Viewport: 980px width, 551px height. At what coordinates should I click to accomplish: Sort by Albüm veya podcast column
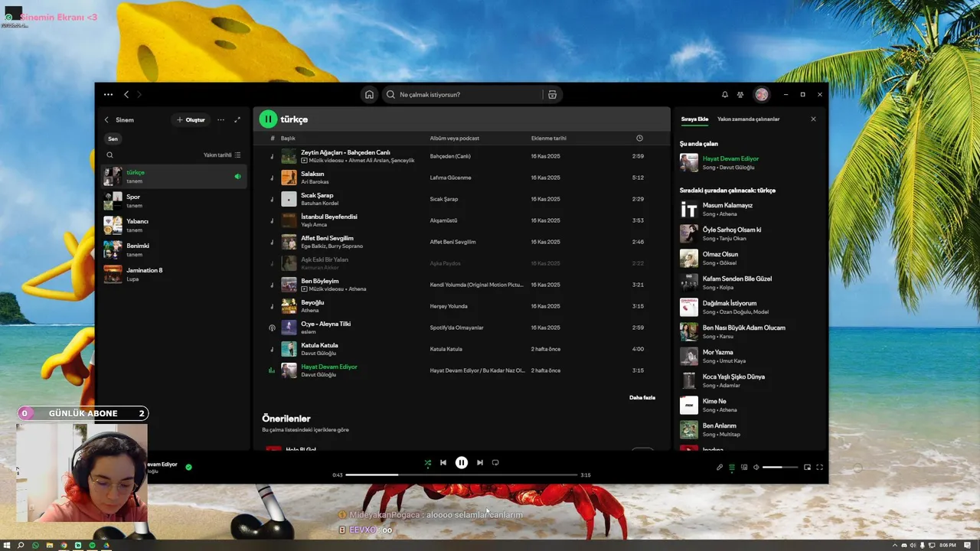click(455, 138)
